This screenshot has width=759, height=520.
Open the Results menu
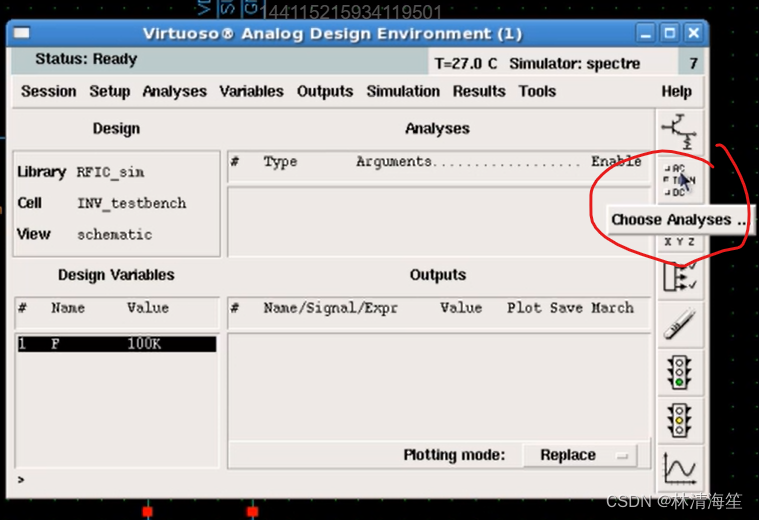coord(479,91)
